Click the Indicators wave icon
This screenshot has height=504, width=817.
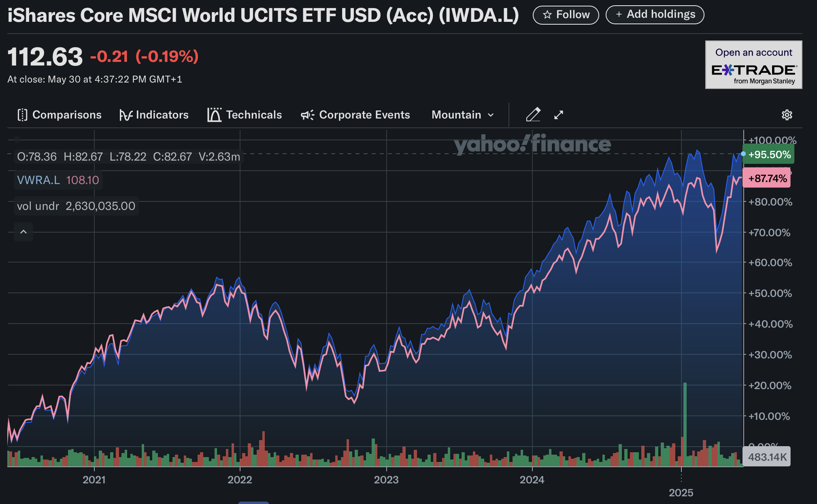pos(126,115)
